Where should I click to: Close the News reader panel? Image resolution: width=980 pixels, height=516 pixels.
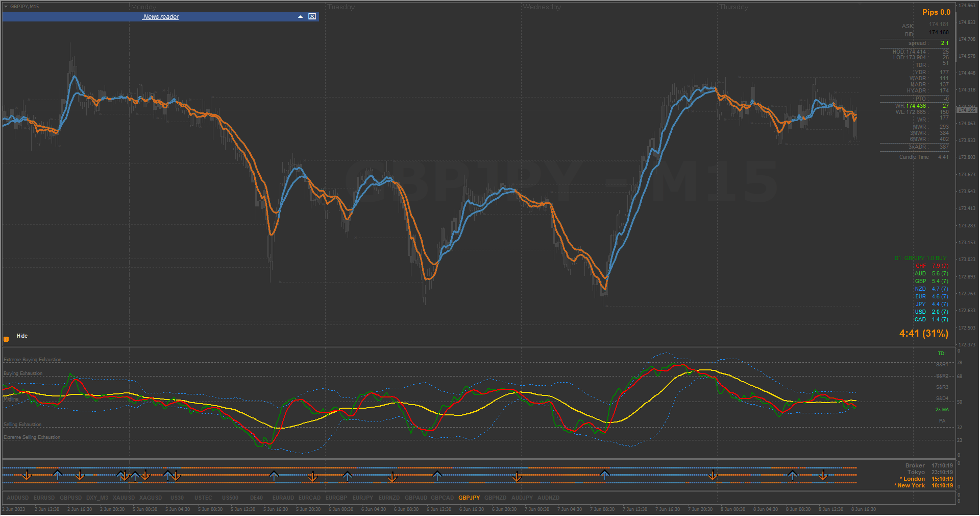click(x=312, y=17)
